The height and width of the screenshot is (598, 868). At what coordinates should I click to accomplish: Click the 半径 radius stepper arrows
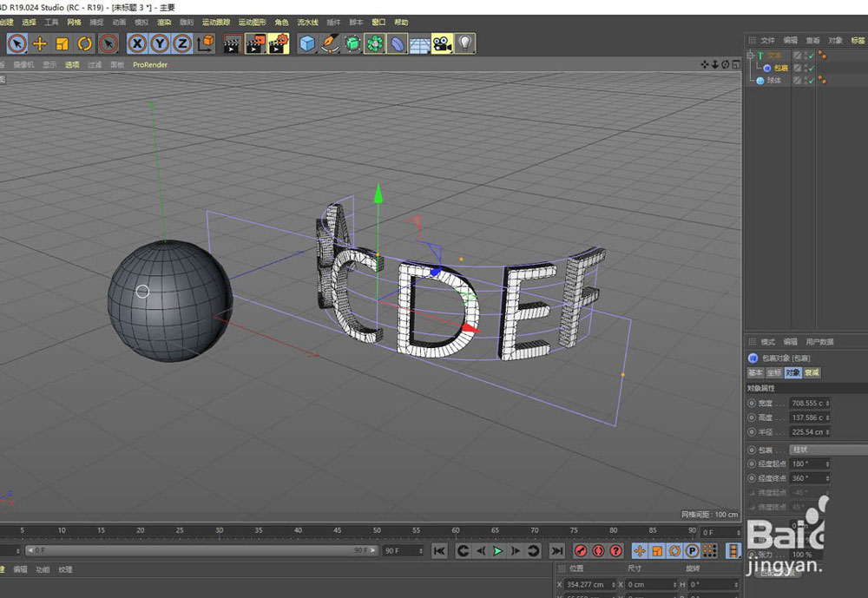pyautogui.click(x=827, y=432)
